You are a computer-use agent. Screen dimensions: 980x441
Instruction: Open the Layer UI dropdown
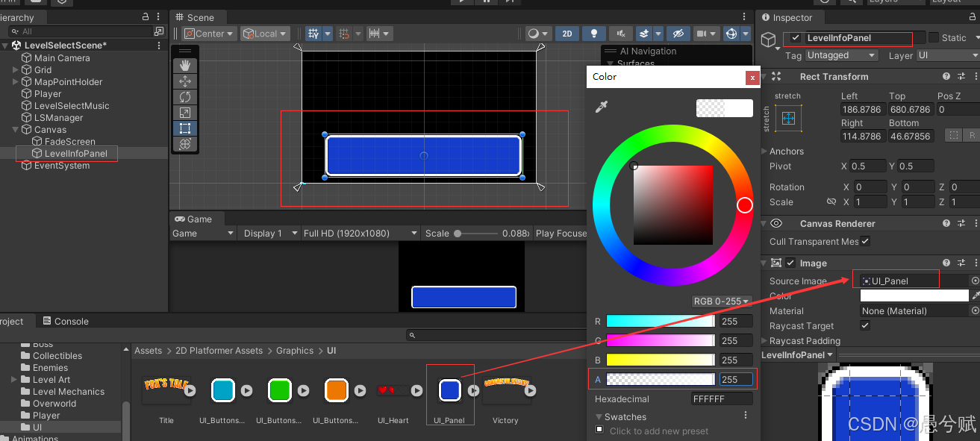pyautogui.click(x=948, y=55)
